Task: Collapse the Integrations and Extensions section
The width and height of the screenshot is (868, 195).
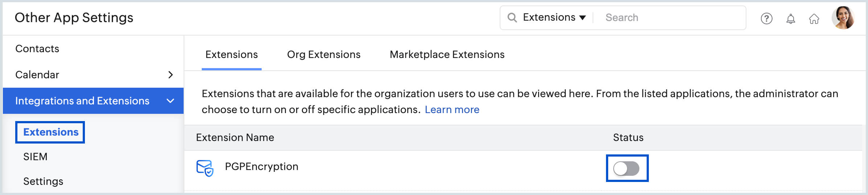Action: [x=170, y=101]
